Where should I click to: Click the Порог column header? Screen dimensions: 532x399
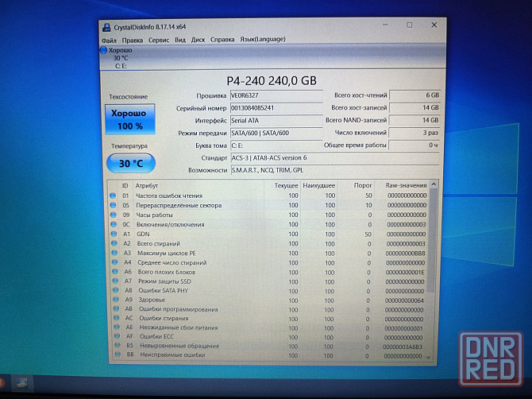point(363,185)
